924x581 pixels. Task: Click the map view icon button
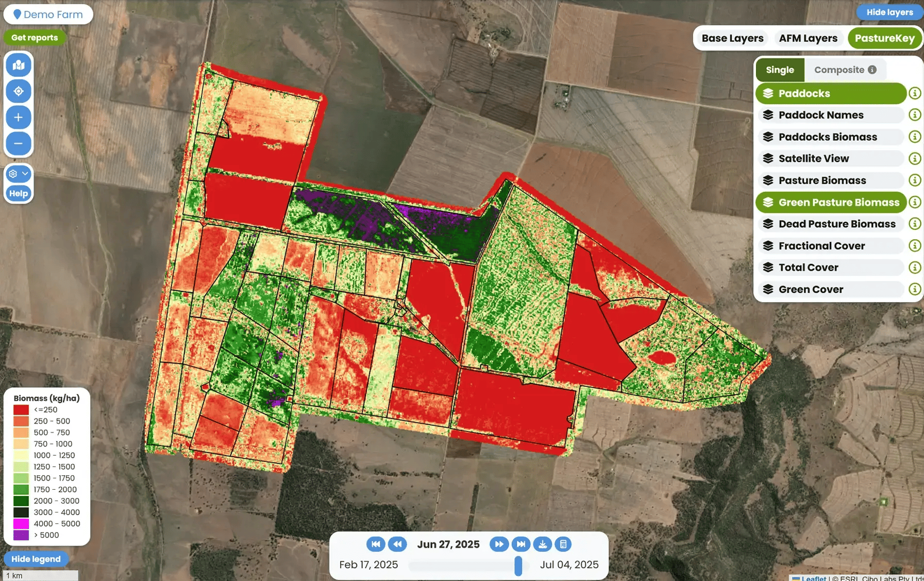pos(19,65)
